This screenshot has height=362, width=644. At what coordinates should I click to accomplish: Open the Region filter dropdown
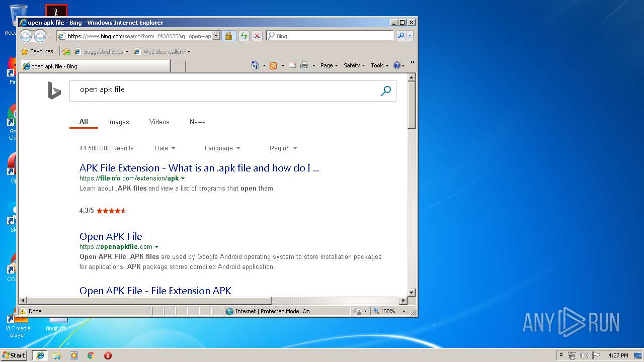point(283,148)
